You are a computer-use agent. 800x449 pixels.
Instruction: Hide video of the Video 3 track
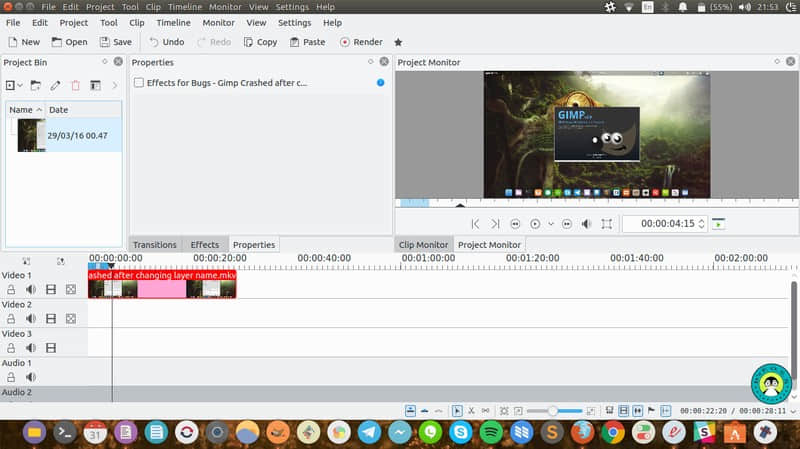51,348
